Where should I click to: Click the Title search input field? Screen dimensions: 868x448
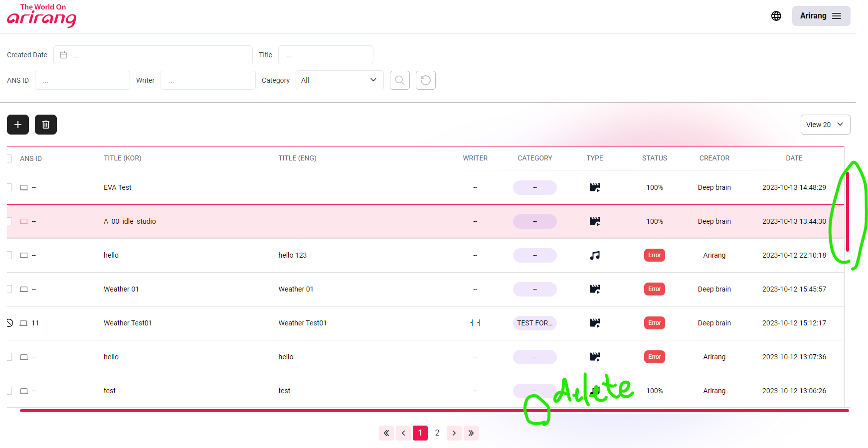(326, 55)
